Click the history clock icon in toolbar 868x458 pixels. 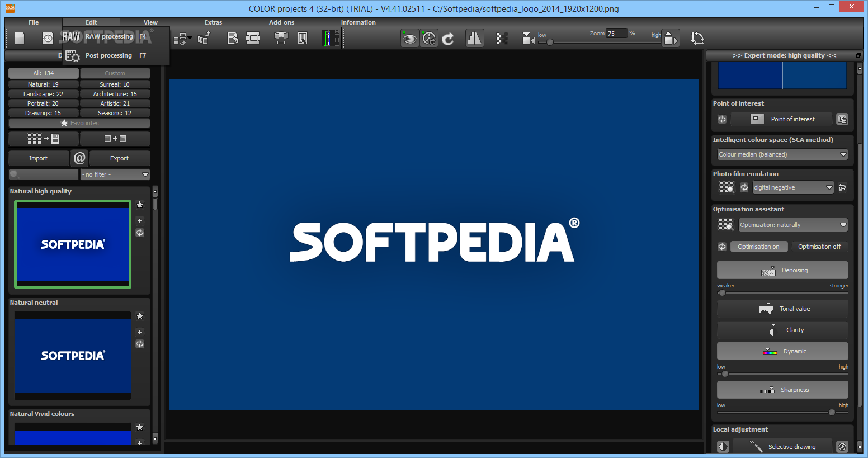(x=48, y=38)
